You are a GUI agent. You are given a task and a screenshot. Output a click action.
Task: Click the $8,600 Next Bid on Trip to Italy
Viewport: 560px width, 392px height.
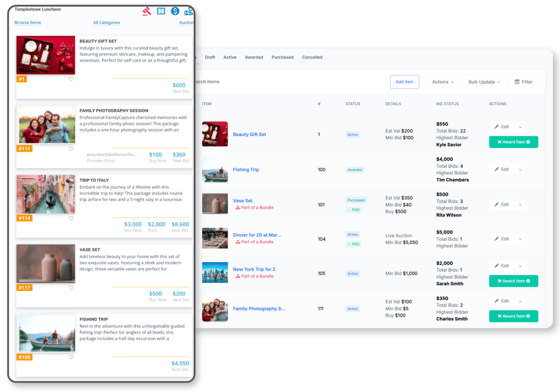(x=180, y=224)
